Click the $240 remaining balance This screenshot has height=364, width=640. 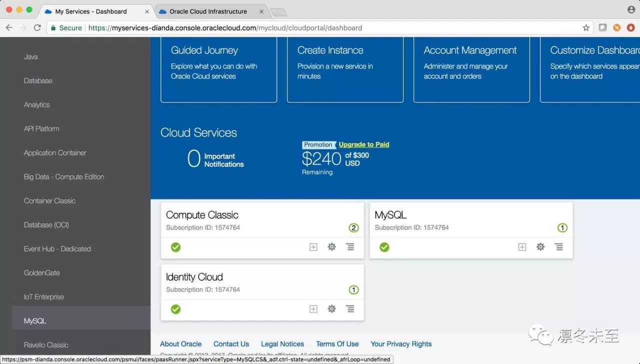[x=321, y=159]
